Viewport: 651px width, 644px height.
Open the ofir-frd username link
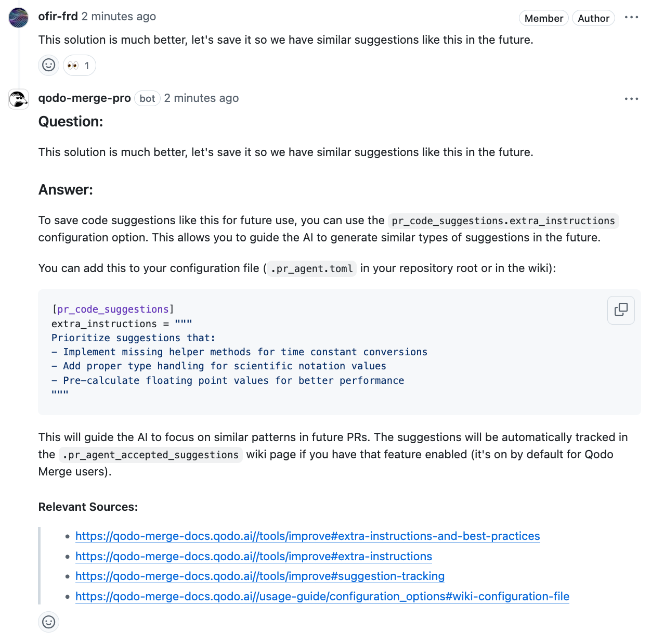(x=58, y=17)
